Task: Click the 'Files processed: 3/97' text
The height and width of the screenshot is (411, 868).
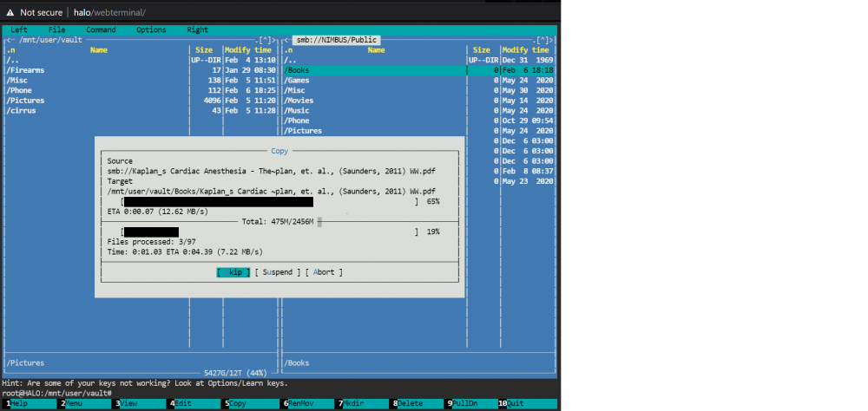Action: (151, 242)
